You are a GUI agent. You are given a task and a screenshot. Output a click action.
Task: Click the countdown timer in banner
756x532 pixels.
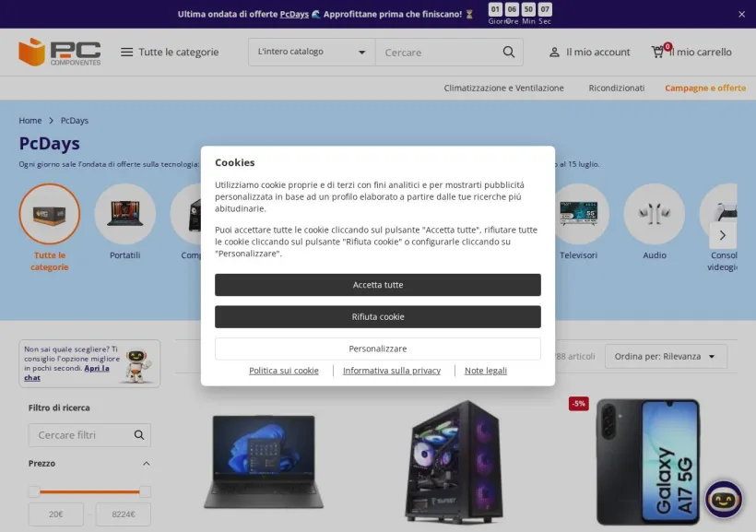tap(520, 14)
